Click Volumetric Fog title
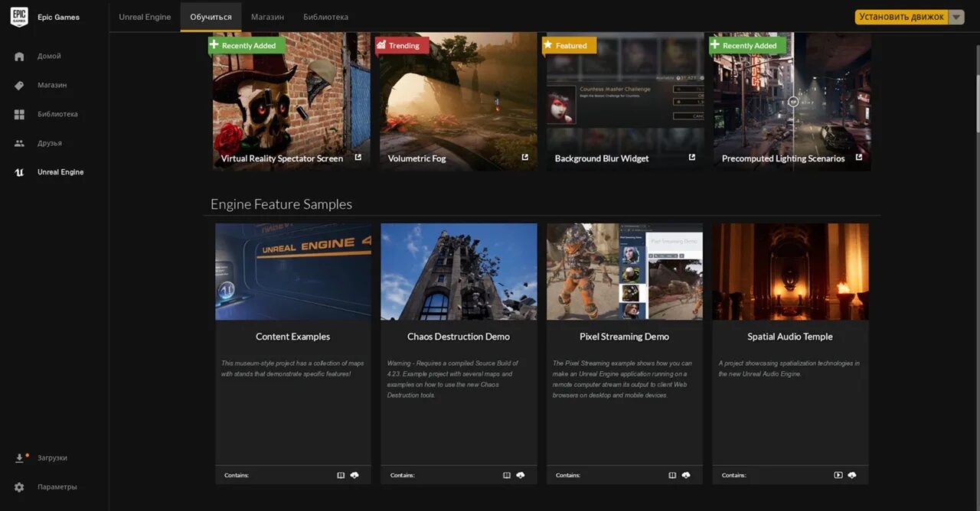Image resolution: width=980 pixels, height=511 pixels. tap(416, 158)
